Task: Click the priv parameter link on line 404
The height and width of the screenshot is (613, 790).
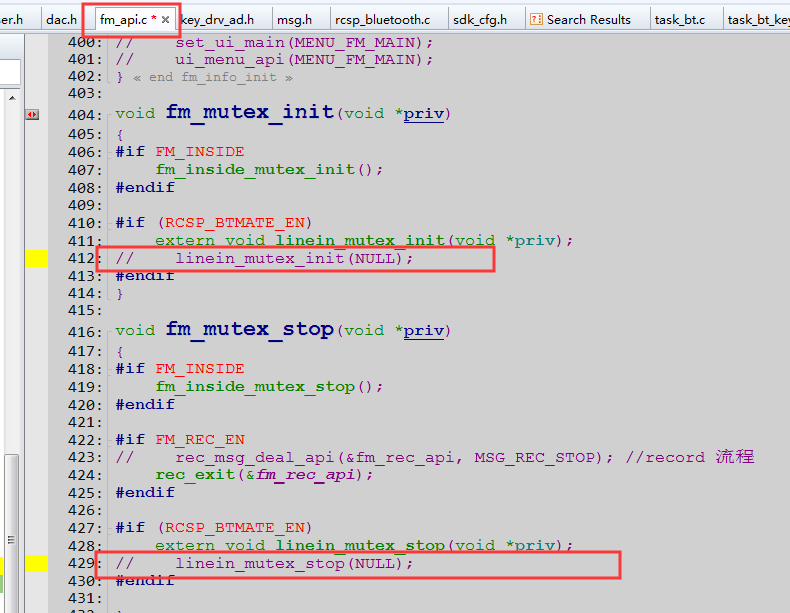Action: 424,114
